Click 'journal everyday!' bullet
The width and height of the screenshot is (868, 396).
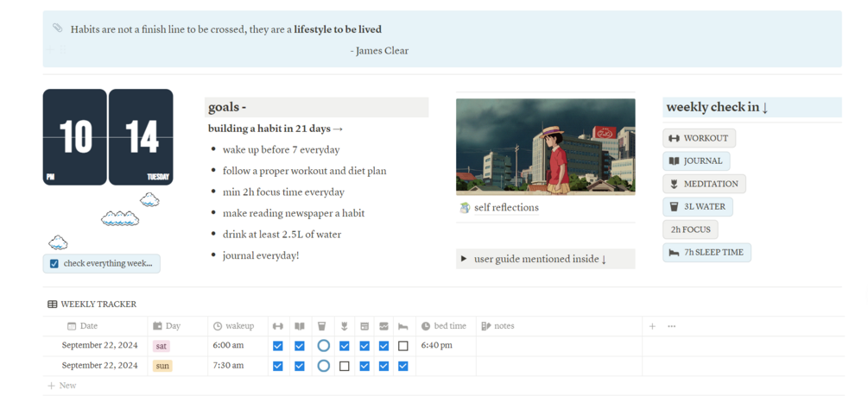(x=261, y=256)
